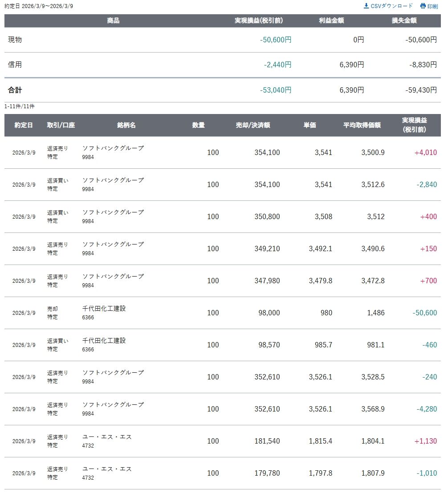Click the 利益金額 summary column header
This screenshot has width=448, height=493.
331,20
